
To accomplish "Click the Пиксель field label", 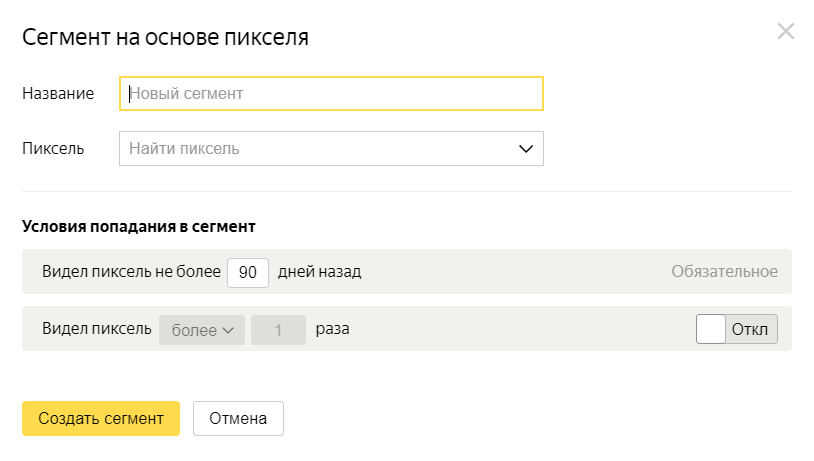I will 53,148.
